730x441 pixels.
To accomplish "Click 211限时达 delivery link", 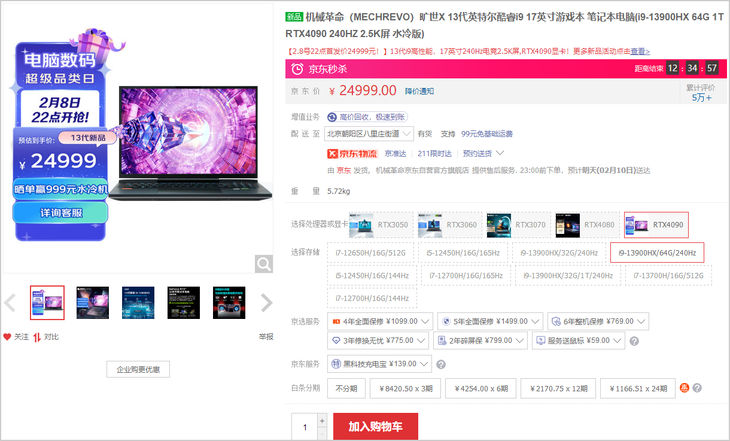I will [434, 153].
